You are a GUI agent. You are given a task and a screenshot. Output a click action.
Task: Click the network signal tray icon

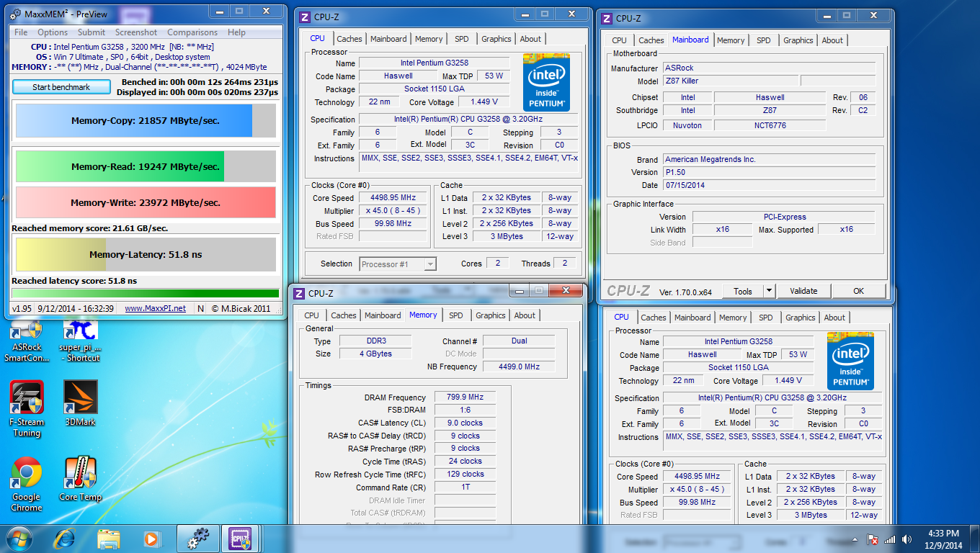point(890,539)
